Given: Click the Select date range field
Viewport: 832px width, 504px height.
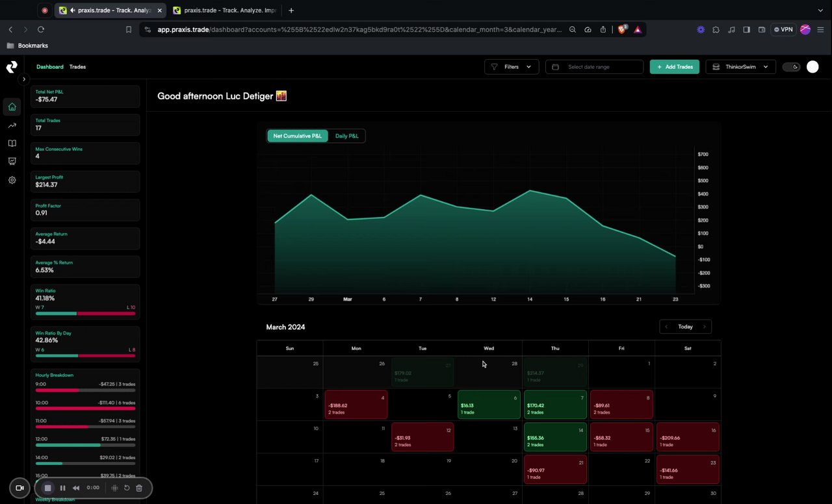Looking at the screenshot, I should pos(594,67).
